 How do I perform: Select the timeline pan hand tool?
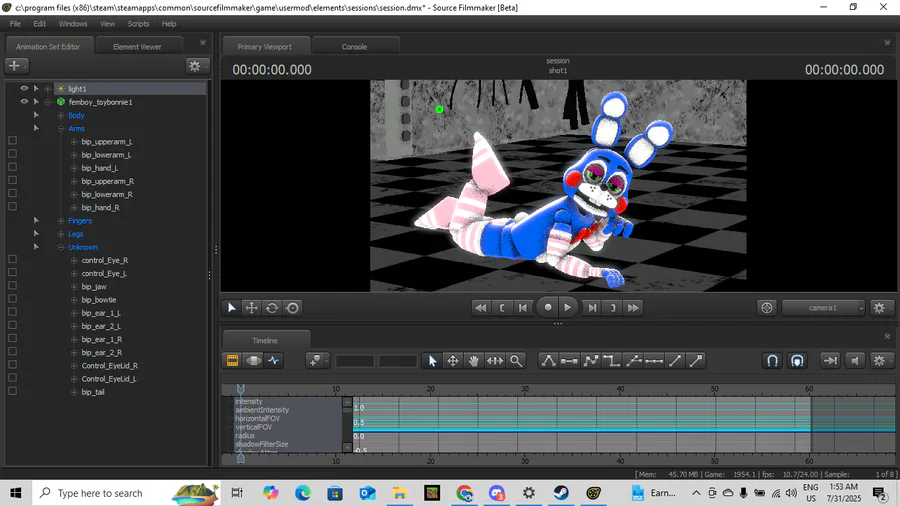(x=474, y=360)
